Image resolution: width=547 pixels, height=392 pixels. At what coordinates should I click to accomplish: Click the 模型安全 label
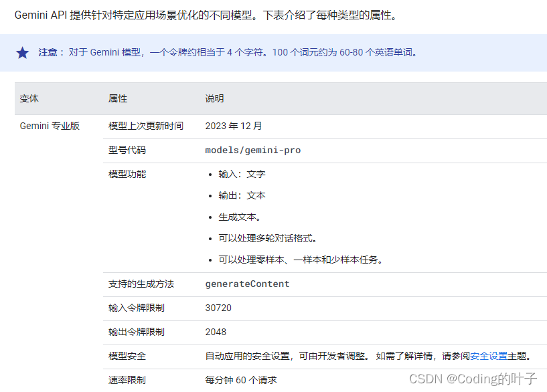coord(127,356)
